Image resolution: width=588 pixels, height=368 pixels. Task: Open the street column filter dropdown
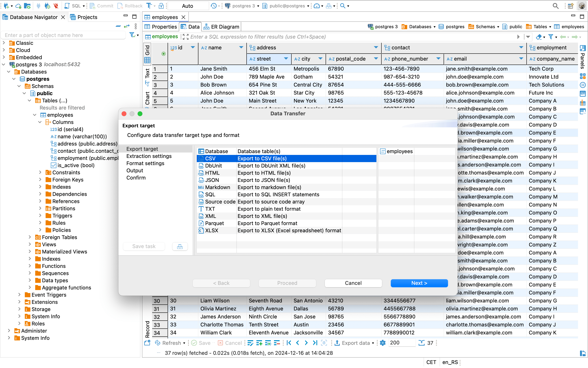(x=286, y=59)
